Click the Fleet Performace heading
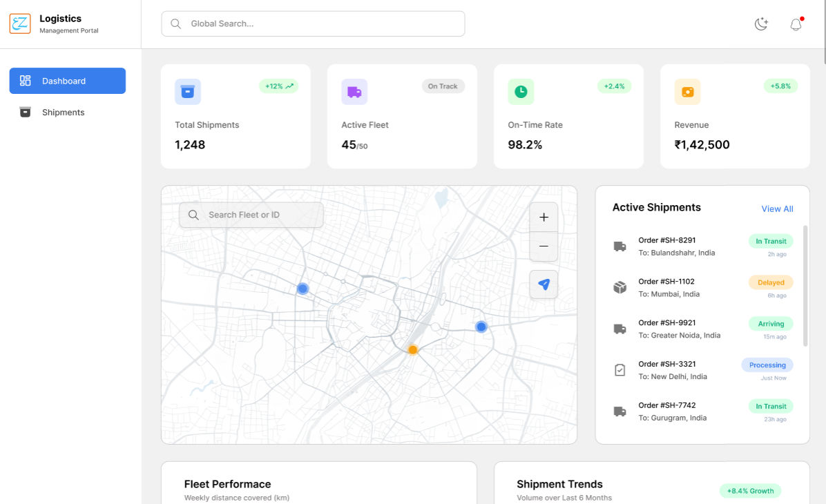Image resolution: width=826 pixels, height=504 pixels. [228, 484]
